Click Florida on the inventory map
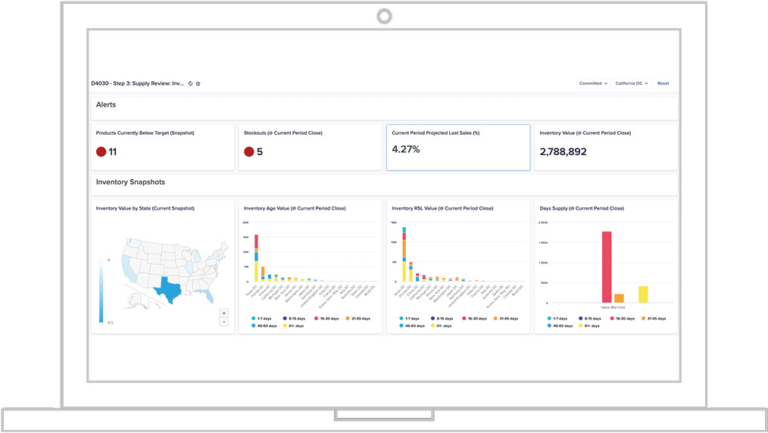 pyautogui.click(x=208, y=295)
